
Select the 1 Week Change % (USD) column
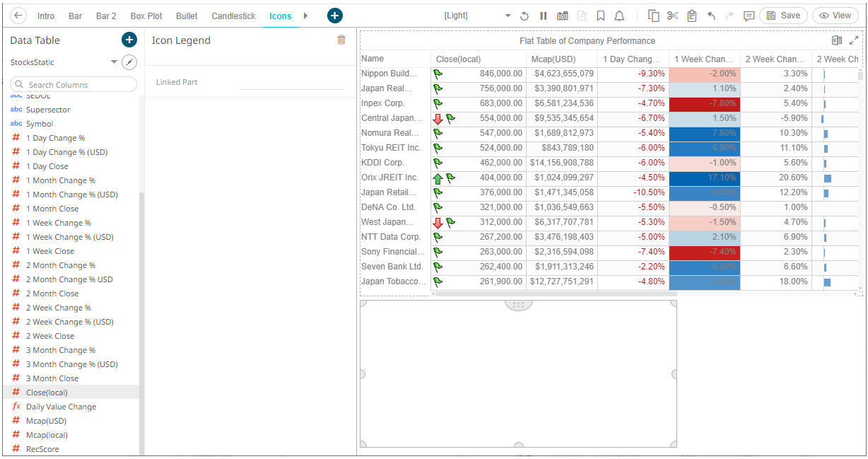(x=69, y=237)
